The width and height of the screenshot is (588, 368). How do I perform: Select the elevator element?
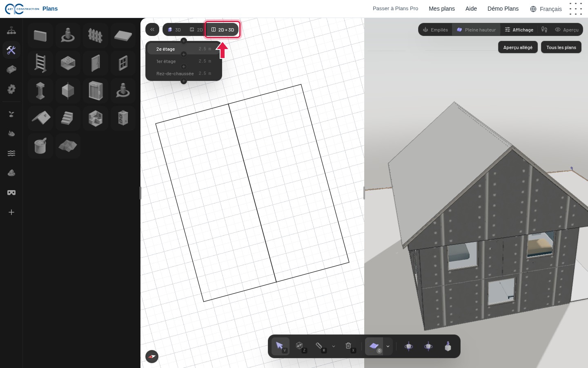pos(95,91)
